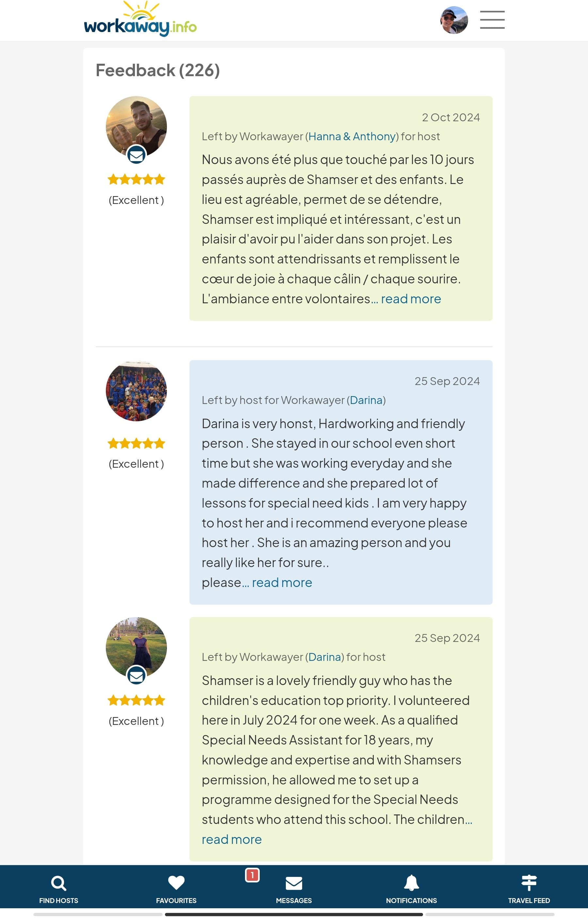Click message envelope badge on Hanna & Anthony's photo
The image size is (588, 921).
tap(136, 155)
